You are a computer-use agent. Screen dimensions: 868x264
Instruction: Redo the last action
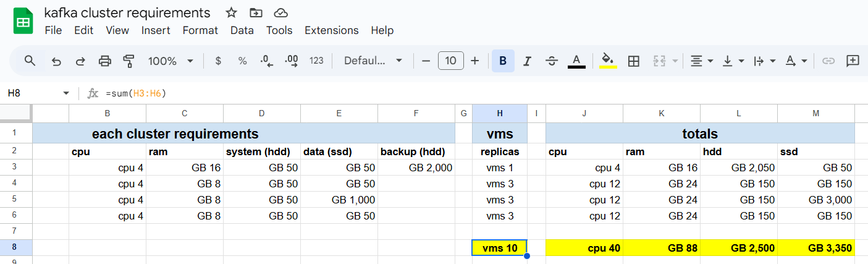(x=80, y=61)
